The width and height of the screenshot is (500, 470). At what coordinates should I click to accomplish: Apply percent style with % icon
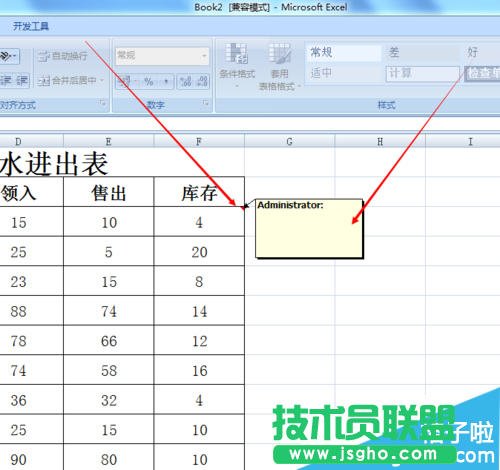click(x=149, y=81)
